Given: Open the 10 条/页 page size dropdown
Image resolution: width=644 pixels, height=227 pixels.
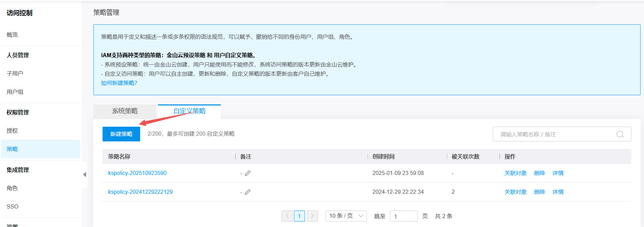Looking at the screenshot, I should (x=346, y=216).
